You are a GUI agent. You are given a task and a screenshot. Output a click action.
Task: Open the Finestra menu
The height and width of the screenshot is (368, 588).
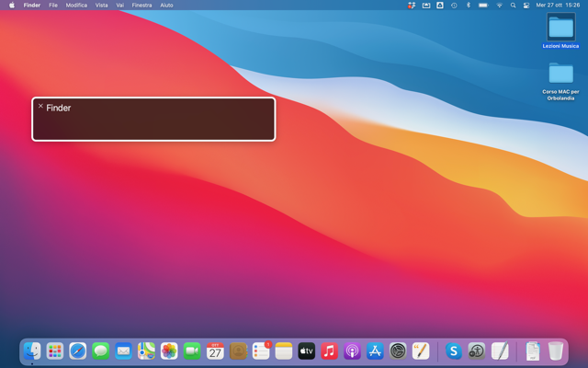141,6
